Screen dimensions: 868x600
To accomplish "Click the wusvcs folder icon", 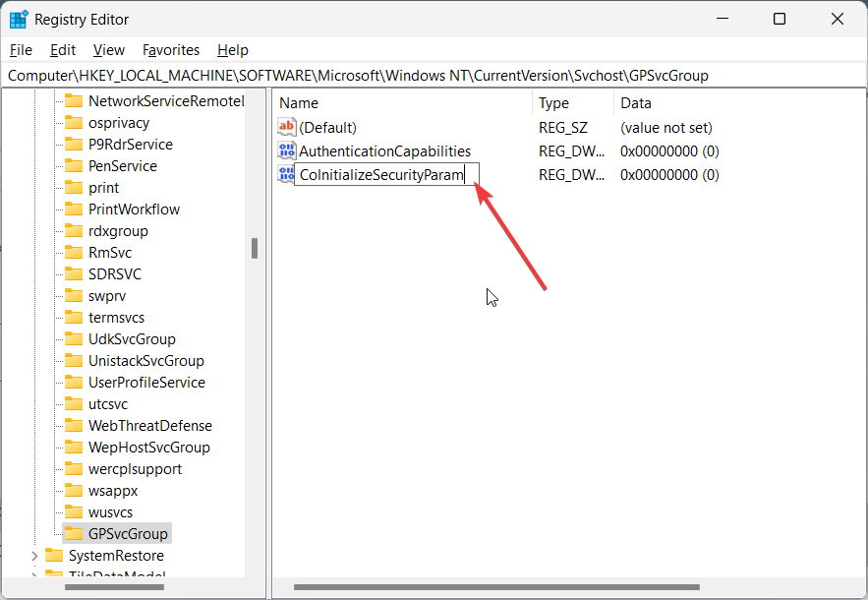I will tap(73, 511).
